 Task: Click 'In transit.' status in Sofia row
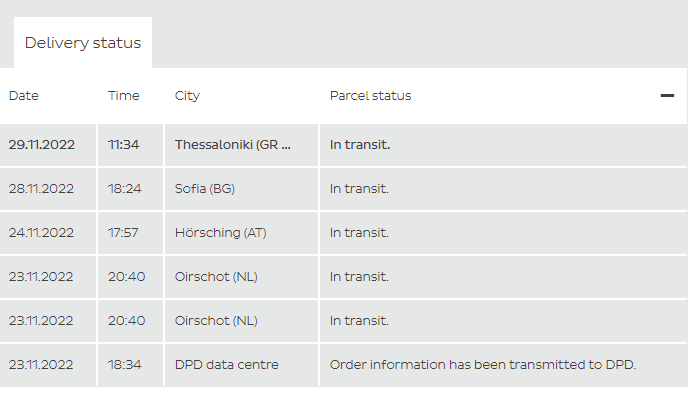359,189
